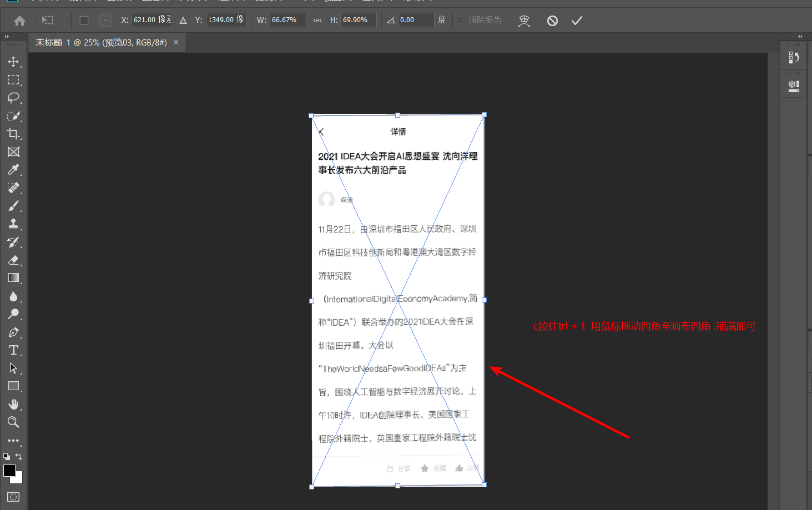
Task: Select the Rectangular Marquee tool
Action: (x=13, y=80)
